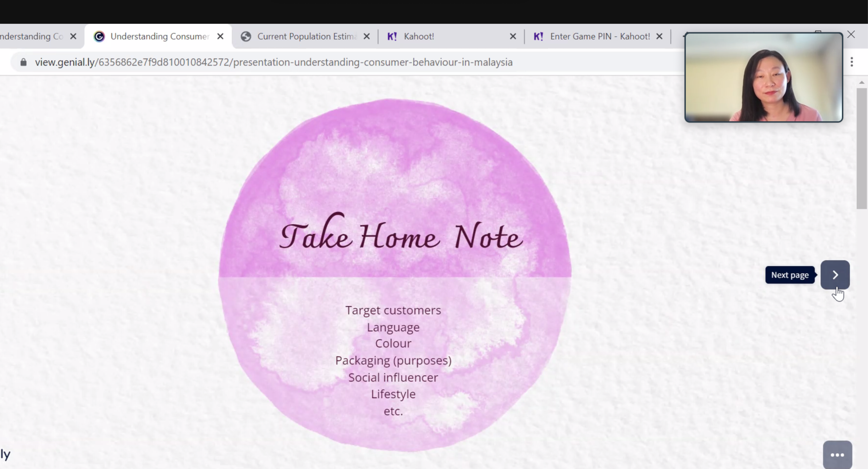This screenshot has height=469, width=868.
Task: Switch to Current Population Estimate tab
Action: click(306, 36)
